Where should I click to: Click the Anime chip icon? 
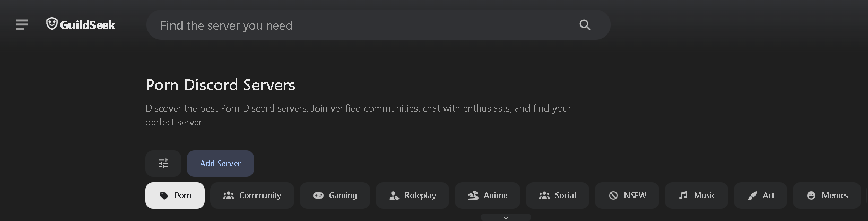click(x=473, y=195)
